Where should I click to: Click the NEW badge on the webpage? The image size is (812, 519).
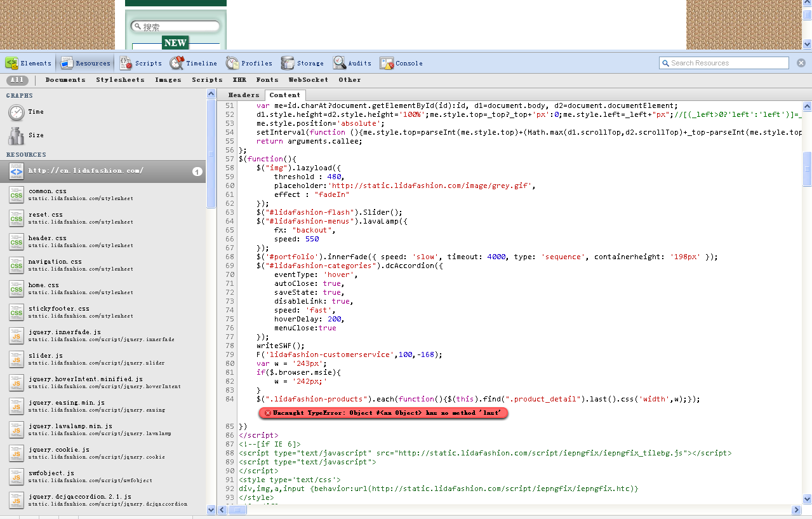(175, 43)
